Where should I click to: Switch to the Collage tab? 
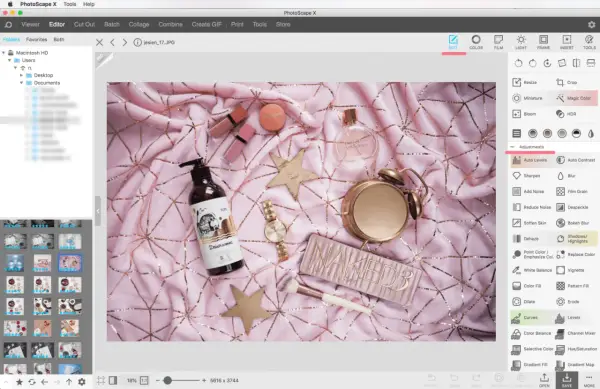click(139, 24)
